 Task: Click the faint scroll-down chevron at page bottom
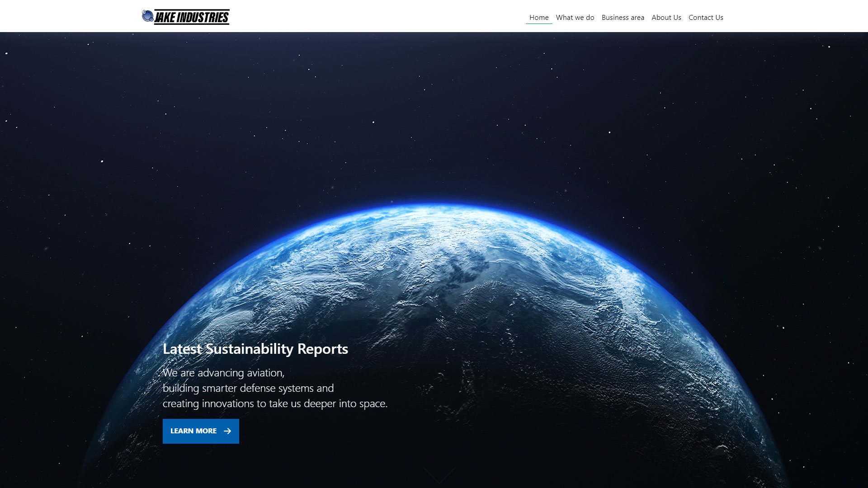click(439, 475)
